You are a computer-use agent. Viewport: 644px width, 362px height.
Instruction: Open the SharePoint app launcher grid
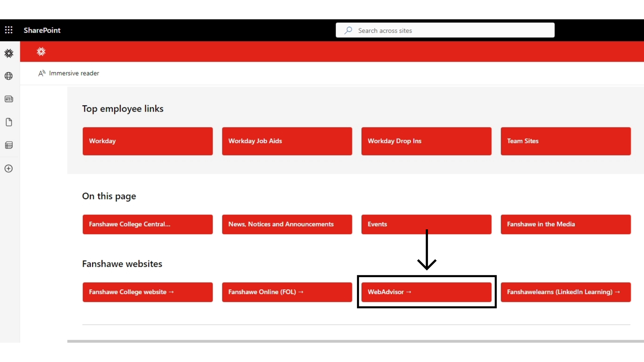click(x=9, y=30)
